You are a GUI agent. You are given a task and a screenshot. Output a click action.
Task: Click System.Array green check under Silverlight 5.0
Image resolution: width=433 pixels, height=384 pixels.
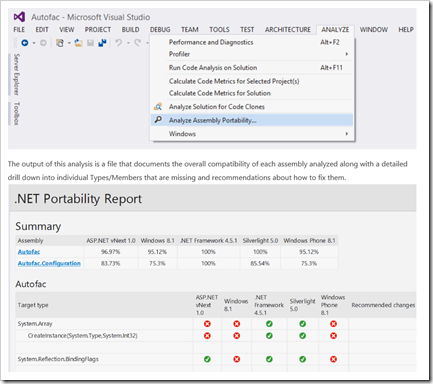point(302,324)
